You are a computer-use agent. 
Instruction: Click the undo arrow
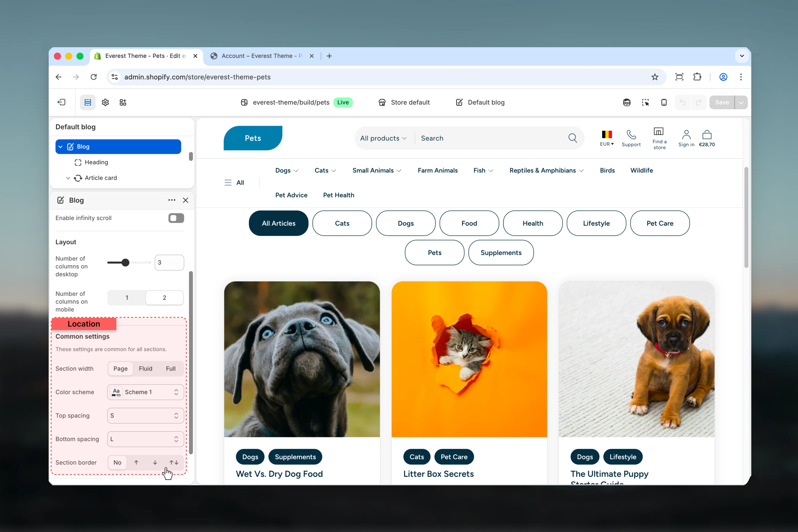683,102
